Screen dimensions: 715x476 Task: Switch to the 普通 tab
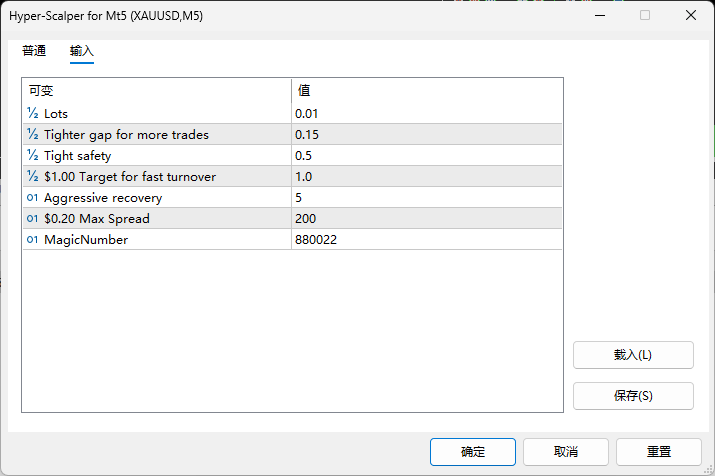34,51
